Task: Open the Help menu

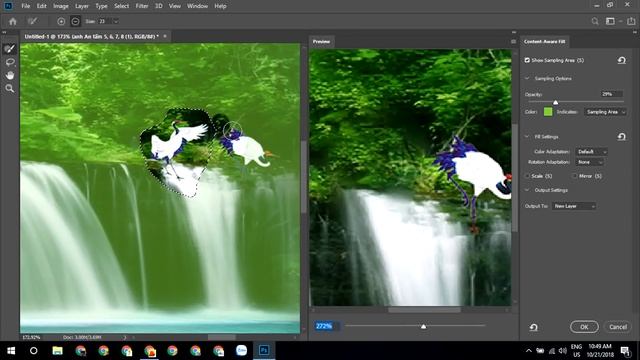Action: pos(220,6)
